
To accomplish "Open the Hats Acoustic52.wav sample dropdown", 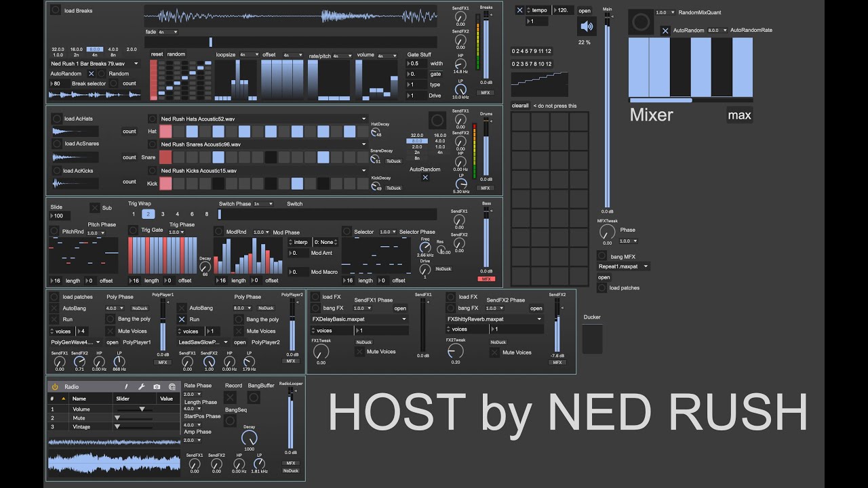I will click(263, 119).
